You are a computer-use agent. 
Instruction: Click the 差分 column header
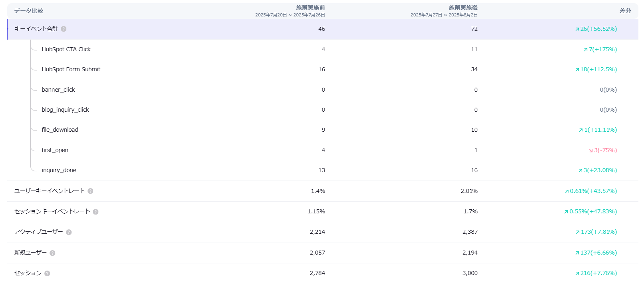click(625, 11)
